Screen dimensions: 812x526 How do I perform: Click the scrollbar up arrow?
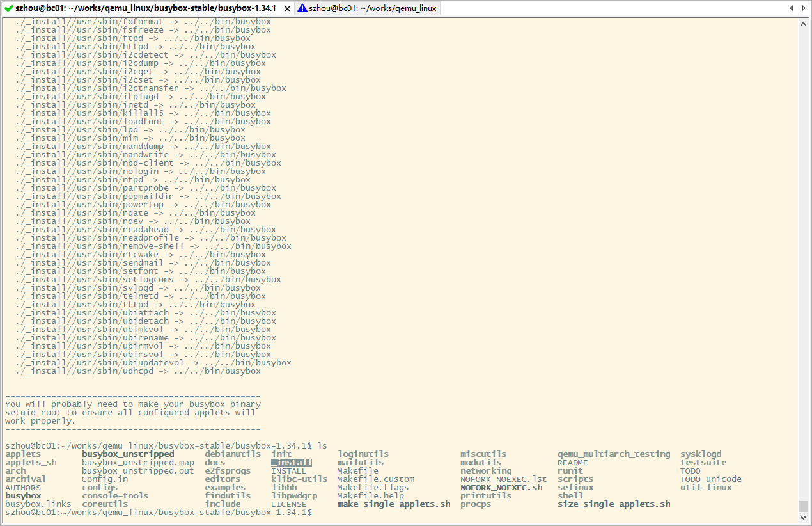pos(803,23)
